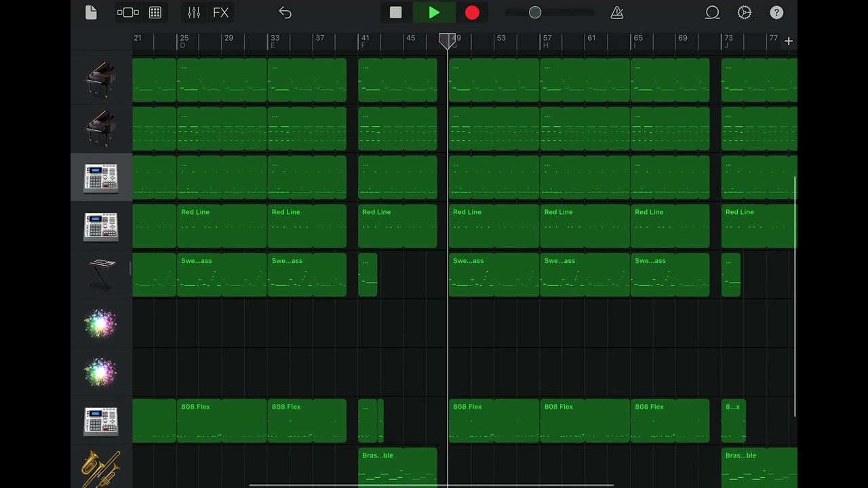
Task: Select the lower sparkle track icon
Action: [x=100, y=372]
